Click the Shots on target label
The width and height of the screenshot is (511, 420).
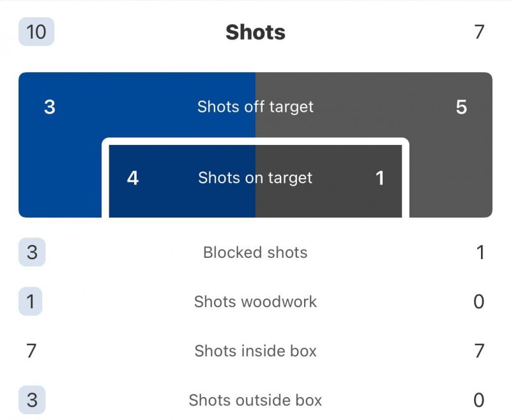256,177
